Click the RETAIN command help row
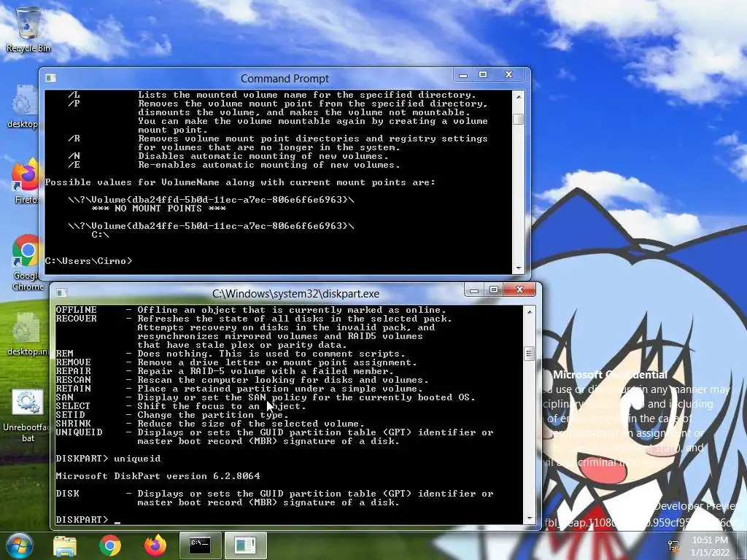Viewport: 747px width, 560px height. [239, 389]
